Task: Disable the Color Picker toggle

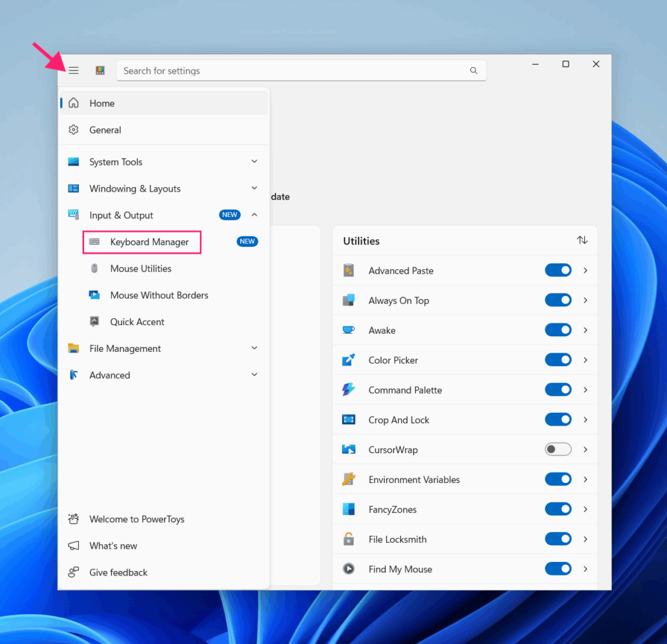Action: pyautogui.click(x=558, y=360)
